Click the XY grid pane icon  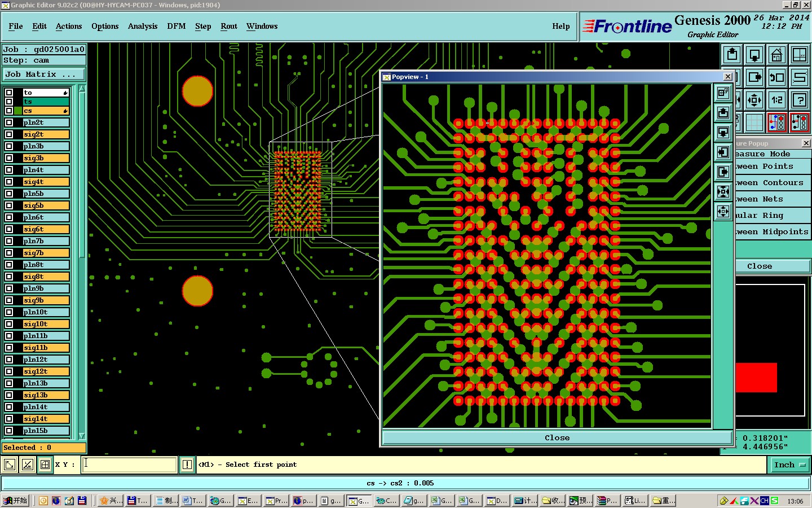point(800,55)
